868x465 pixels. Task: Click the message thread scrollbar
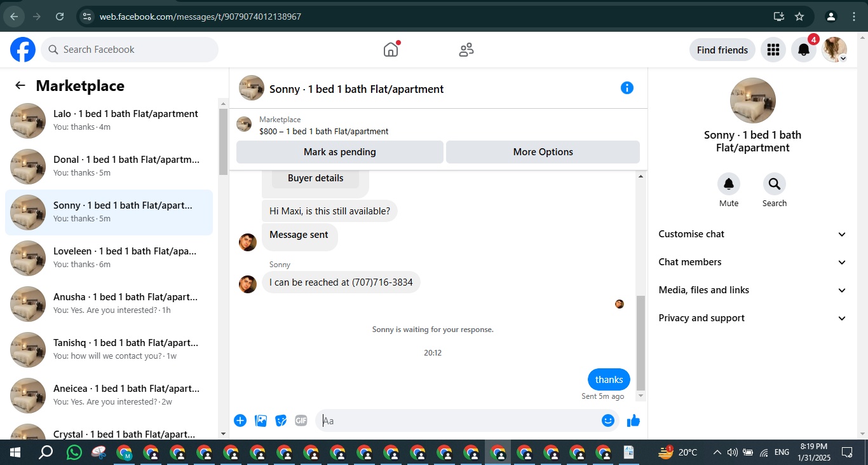[x=641, y=342]
